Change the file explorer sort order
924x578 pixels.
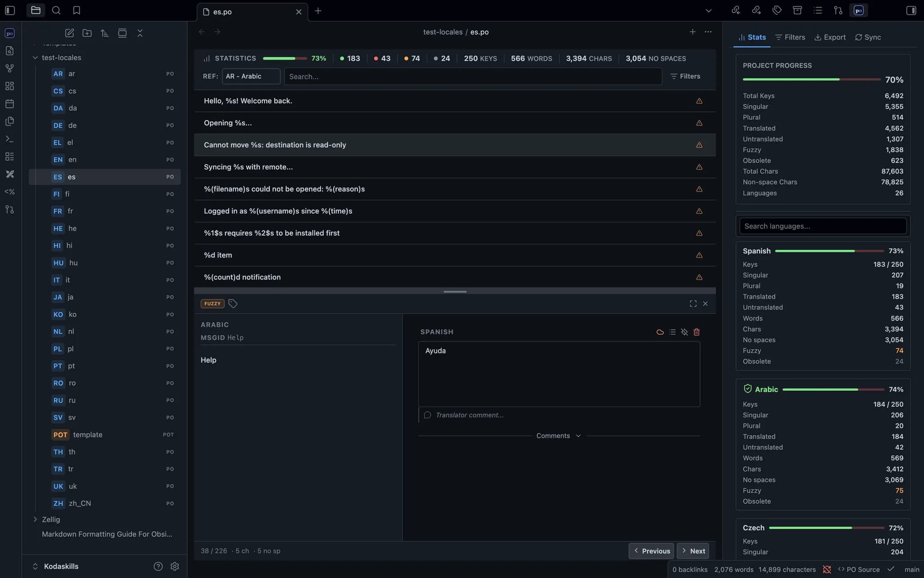pyautogui.click(x=105, y=33)
